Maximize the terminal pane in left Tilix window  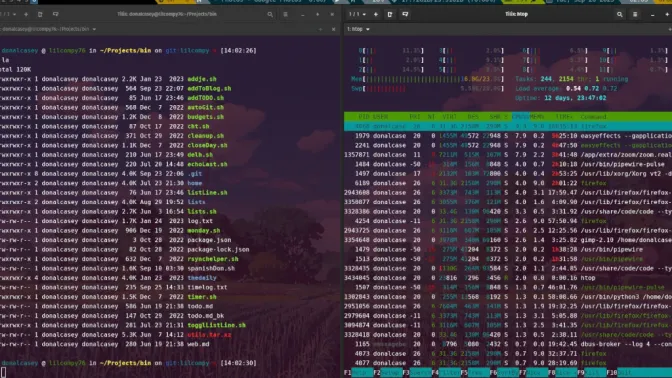(x=320, y=29)
